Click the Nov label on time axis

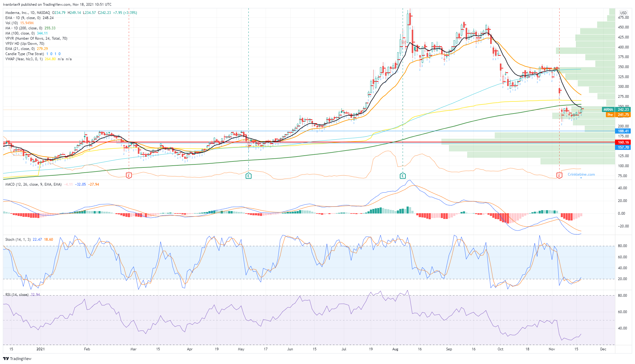coord(552,349)
